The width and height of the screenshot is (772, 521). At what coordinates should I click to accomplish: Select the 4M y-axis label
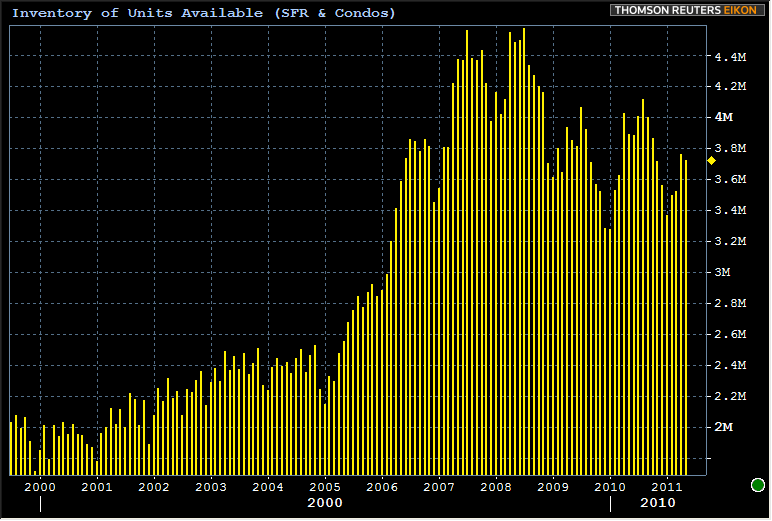tap(723, 117)
